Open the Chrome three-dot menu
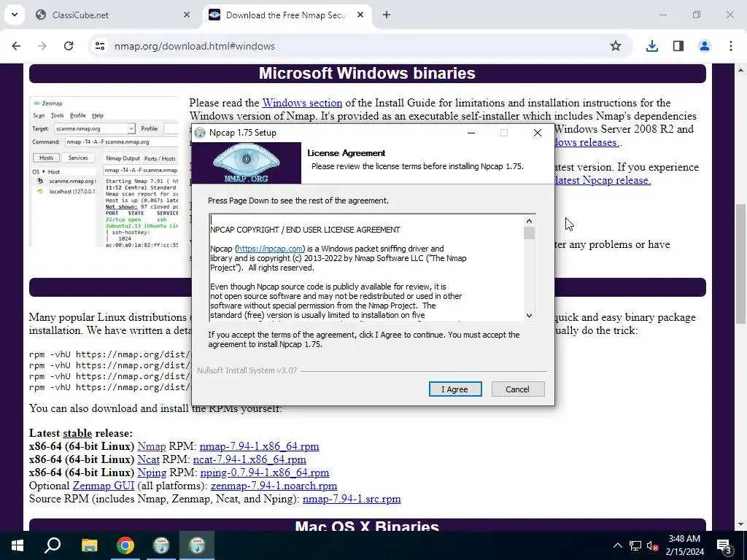The height and width of the screenshot is (560, 747). 731,46
